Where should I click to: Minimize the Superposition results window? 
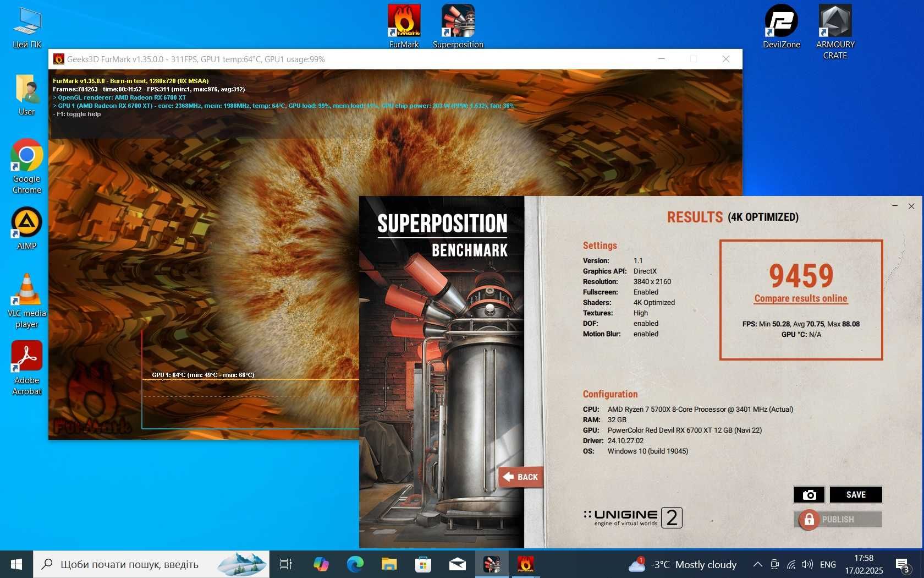point(895,206)
